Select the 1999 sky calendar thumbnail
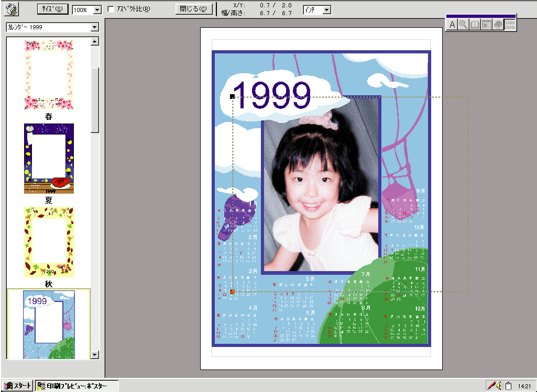Screen dimensions: 537x392 click(x=49, y=324)
